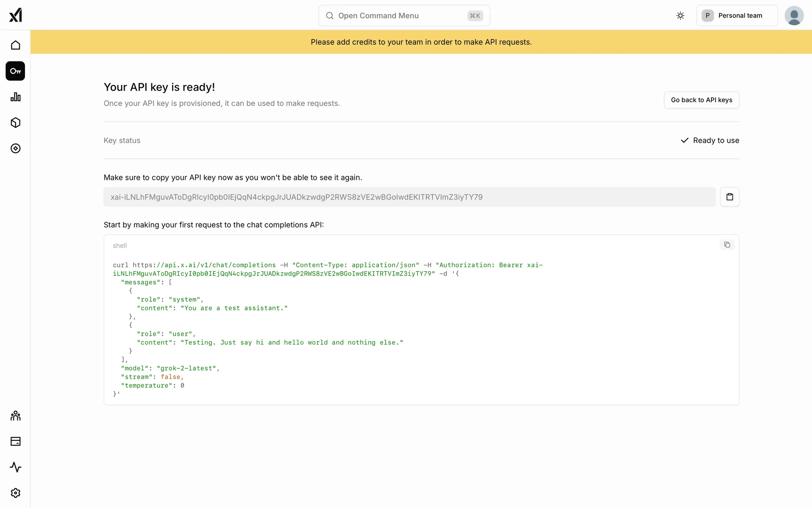The width and height of the screenshot is (812, 508).
Task: Open the usage bar chart icon
Action: point(16,97)
